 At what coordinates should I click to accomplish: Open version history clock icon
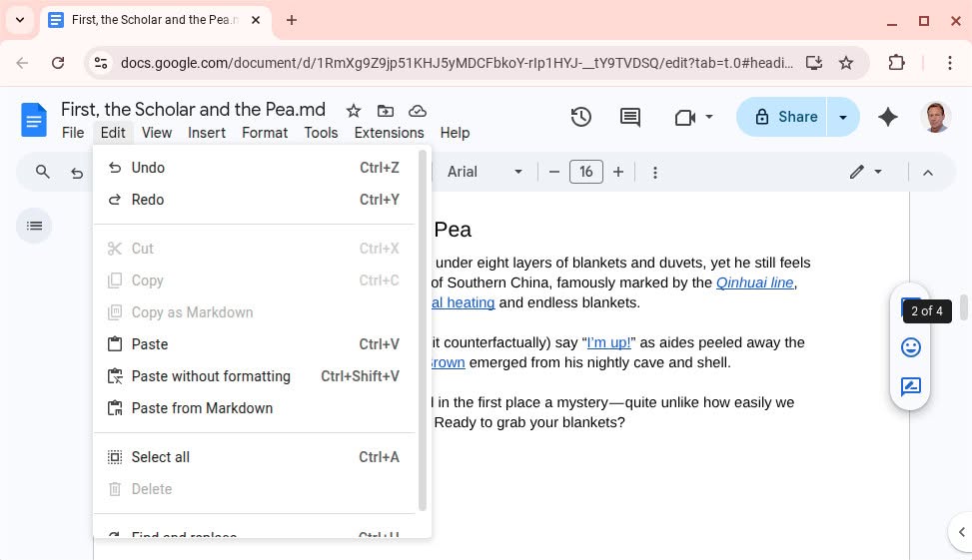[x=580, y=117]
